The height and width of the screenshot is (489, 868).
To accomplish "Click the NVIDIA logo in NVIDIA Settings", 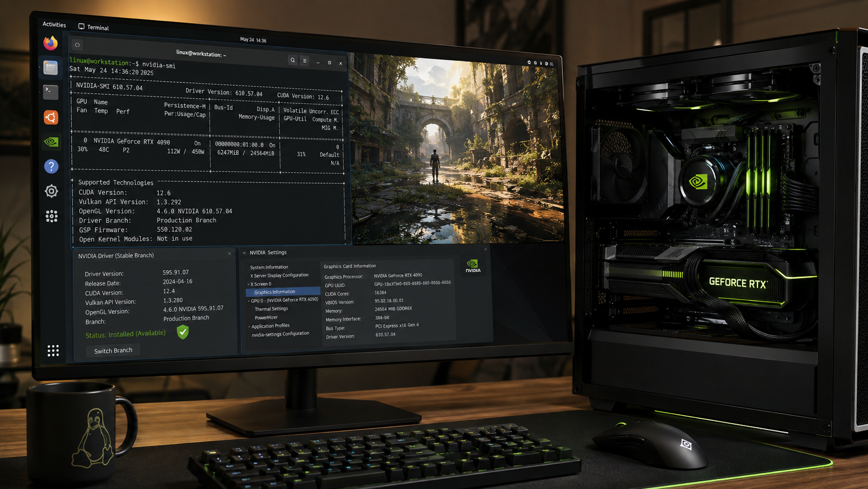I will pos(473,266).
